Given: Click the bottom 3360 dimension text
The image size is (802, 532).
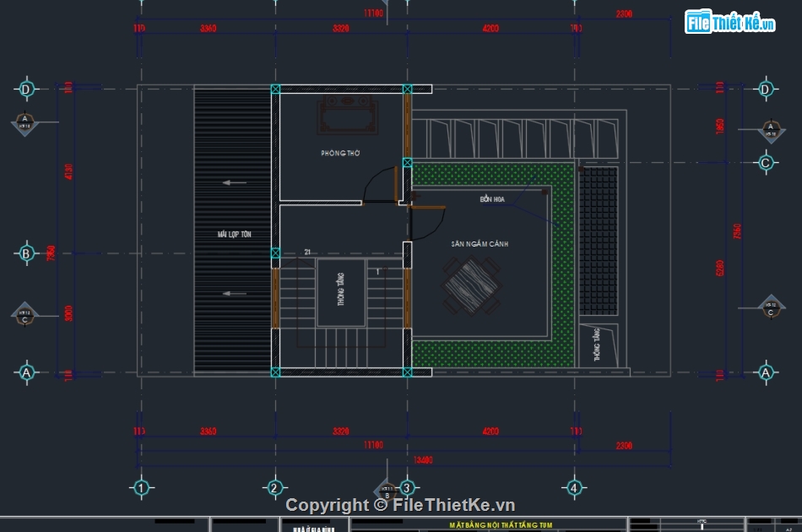Looking at the screenshot, I should point(209,432).
